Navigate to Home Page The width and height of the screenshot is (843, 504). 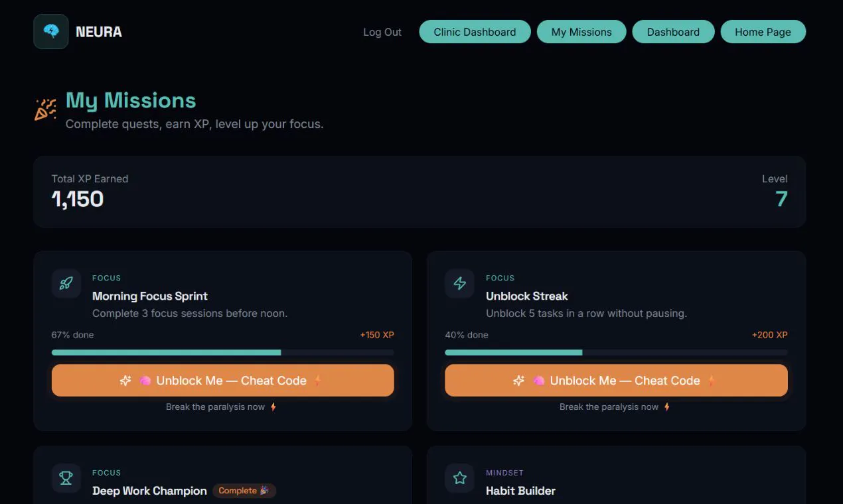(x=763, y=32)
